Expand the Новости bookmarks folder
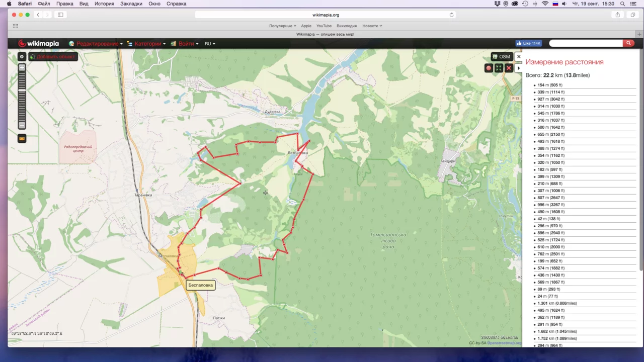The height and width of the screenshot is (362, 644). tap(372, 26)
